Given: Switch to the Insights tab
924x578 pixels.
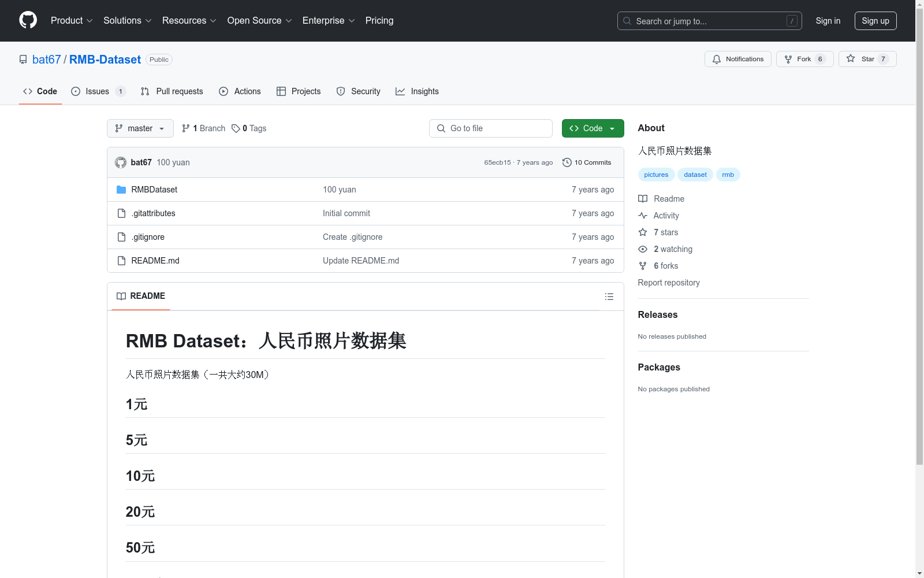Looking at the screenshot, I should point(418,91).
